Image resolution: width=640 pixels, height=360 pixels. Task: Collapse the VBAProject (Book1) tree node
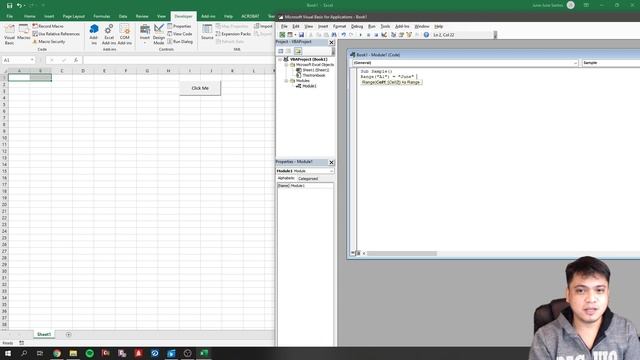(280, 60)
